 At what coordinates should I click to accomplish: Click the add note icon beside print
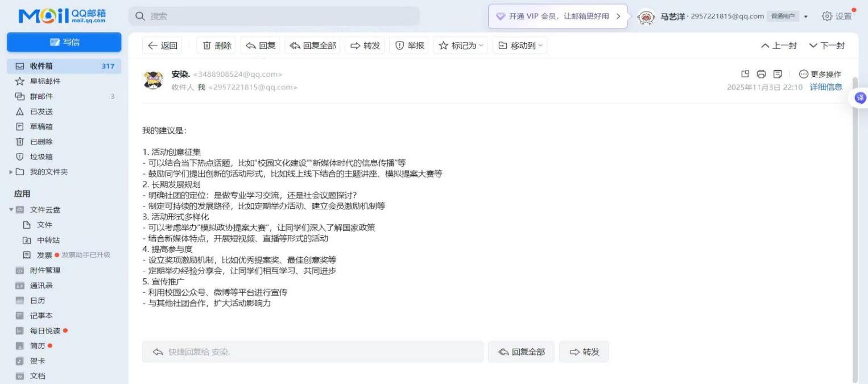(x=778, y=74)
